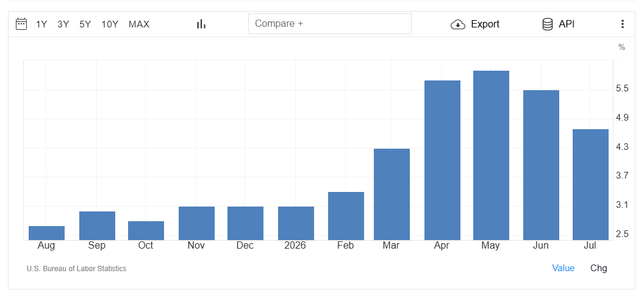Click the Export cloud download icon
This screenshot has width=644, height=298.
[x=458, y=24]
